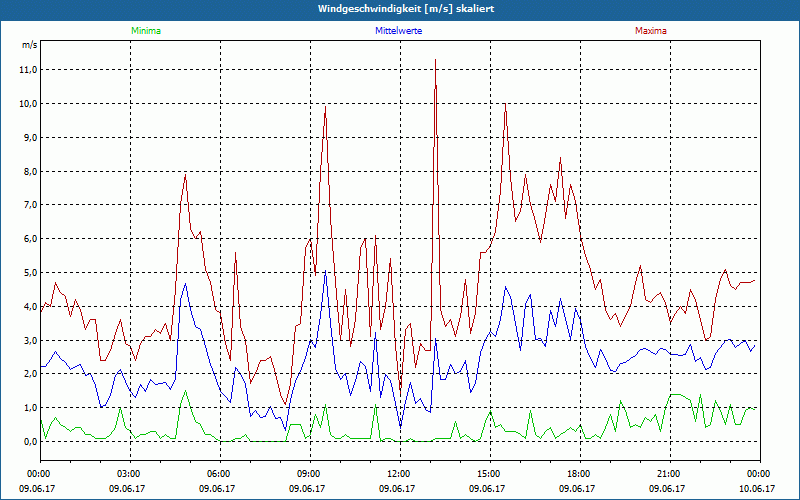The width and height of the screenshot is (800, 500).
Task: Click the green Minima legend label
Action: [x=146, y=31]
